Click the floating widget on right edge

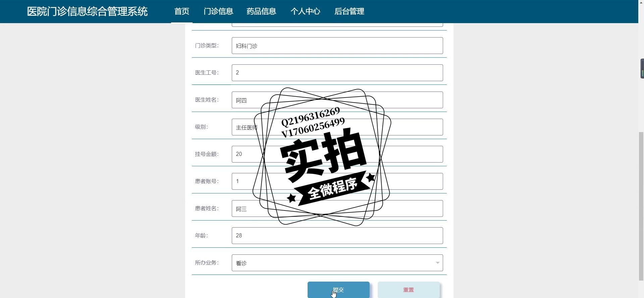642,68
